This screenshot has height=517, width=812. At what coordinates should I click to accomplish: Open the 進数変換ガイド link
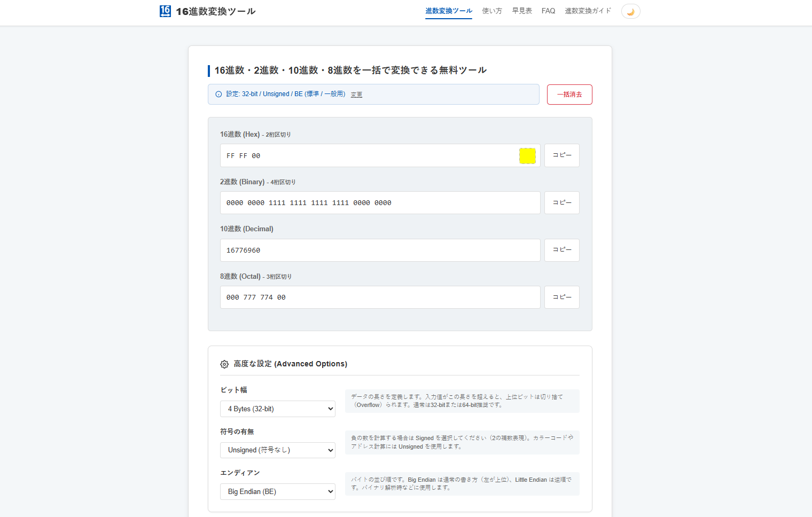coord(588,10)
